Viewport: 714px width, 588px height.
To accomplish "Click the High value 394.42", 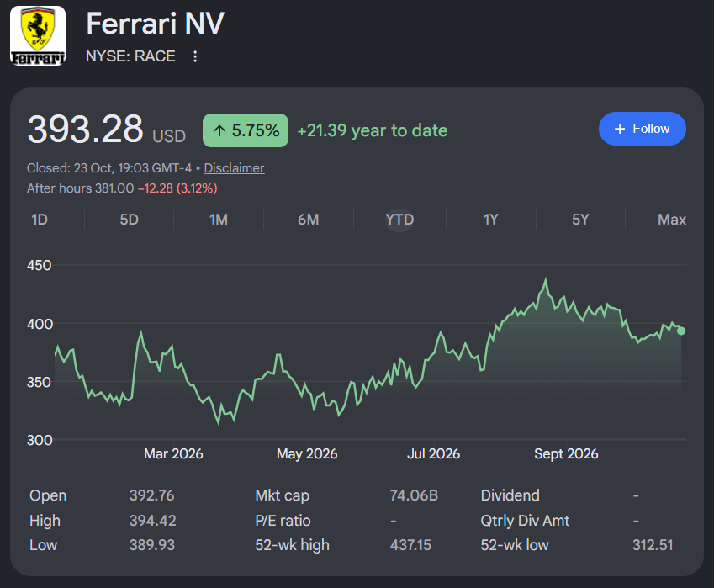I will point(152,521).
